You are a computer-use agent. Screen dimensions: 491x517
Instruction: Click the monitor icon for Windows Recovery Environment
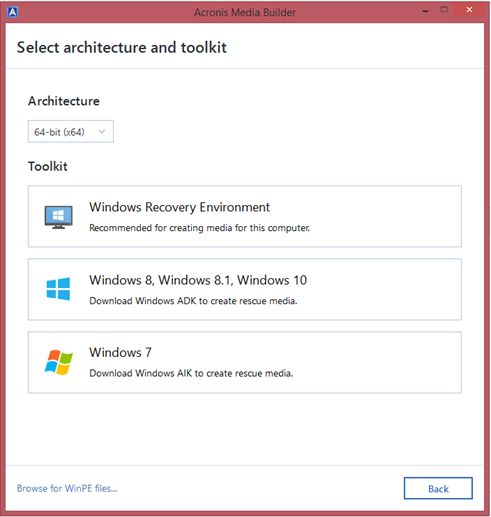point(58,217)
